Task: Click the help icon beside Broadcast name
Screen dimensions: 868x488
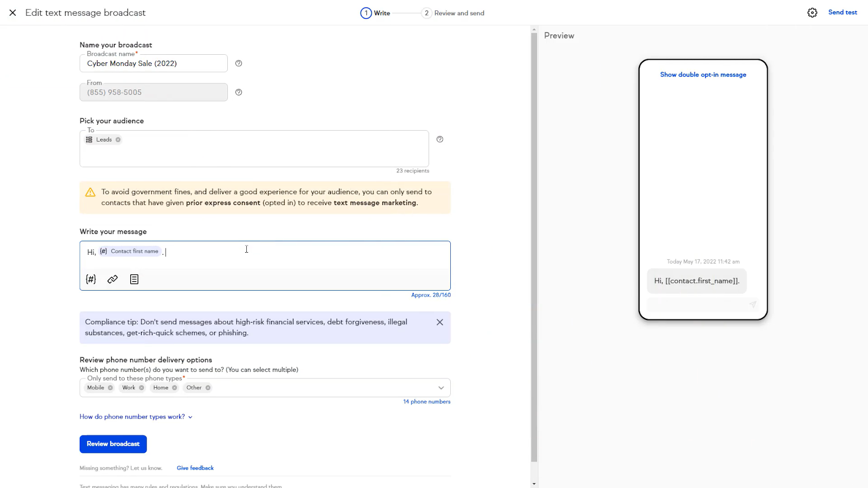Action: [238, 63]
